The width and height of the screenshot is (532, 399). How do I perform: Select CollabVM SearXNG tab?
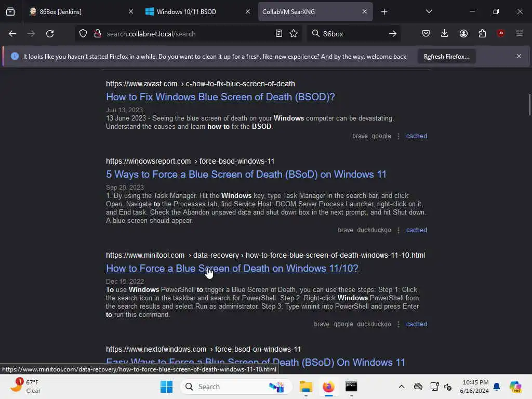tap(315, 11)
